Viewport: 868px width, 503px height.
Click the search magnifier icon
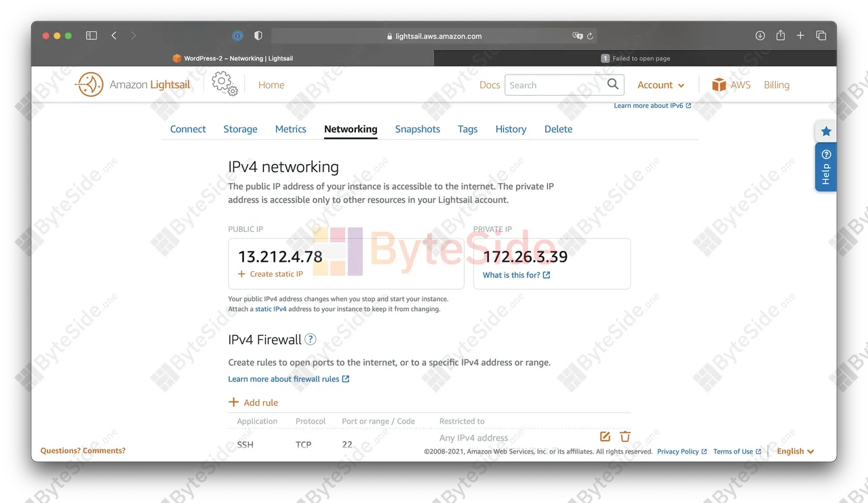(613, 85)
